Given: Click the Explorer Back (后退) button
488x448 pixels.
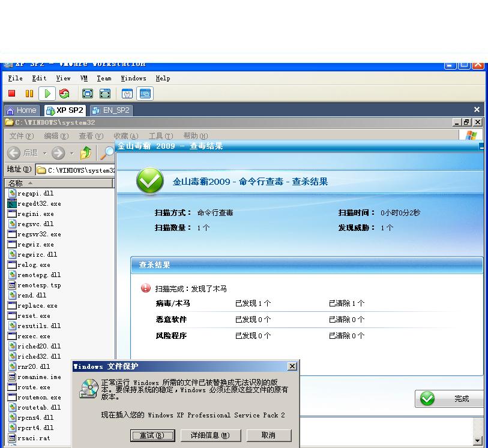Looking at the screenshot, I should coord(22,153).
